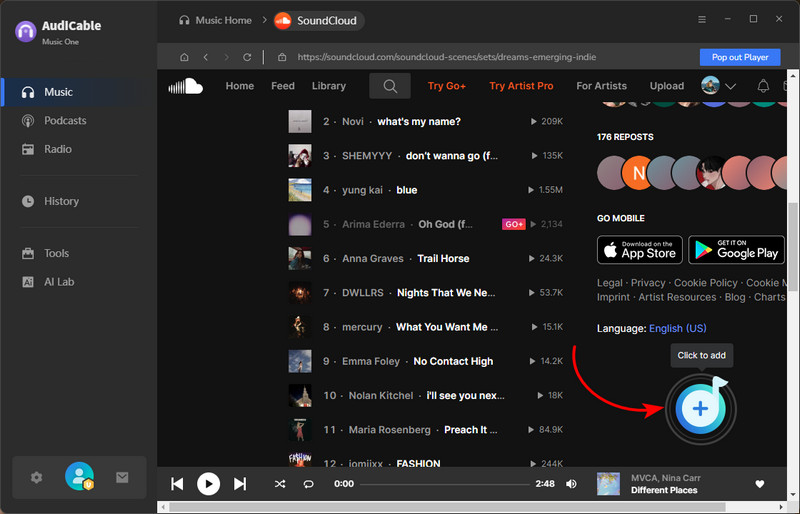
Task: Go to Music Home breadcrumb
Action: pyautogui.click(x=215, y=20)
